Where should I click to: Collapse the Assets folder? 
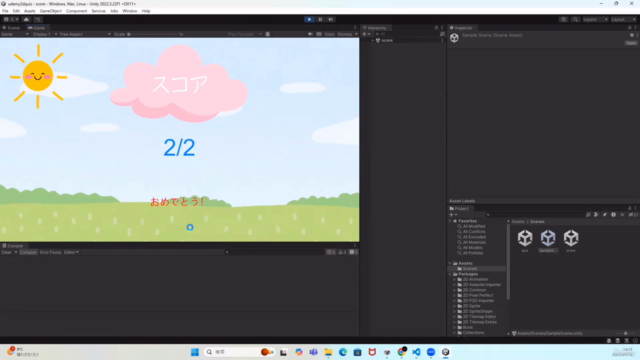tap(451, 263)
